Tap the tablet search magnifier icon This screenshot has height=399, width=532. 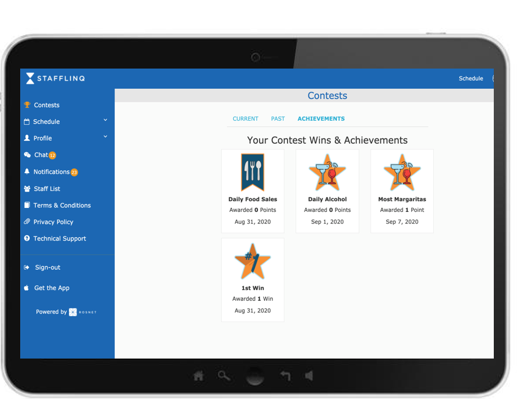pyautogui.click(x=224, y=376)
